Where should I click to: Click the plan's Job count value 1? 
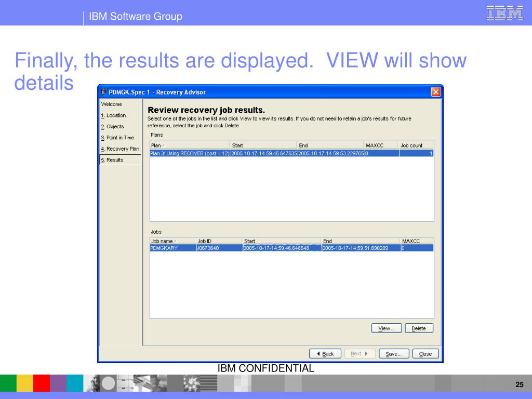(416, 153)
